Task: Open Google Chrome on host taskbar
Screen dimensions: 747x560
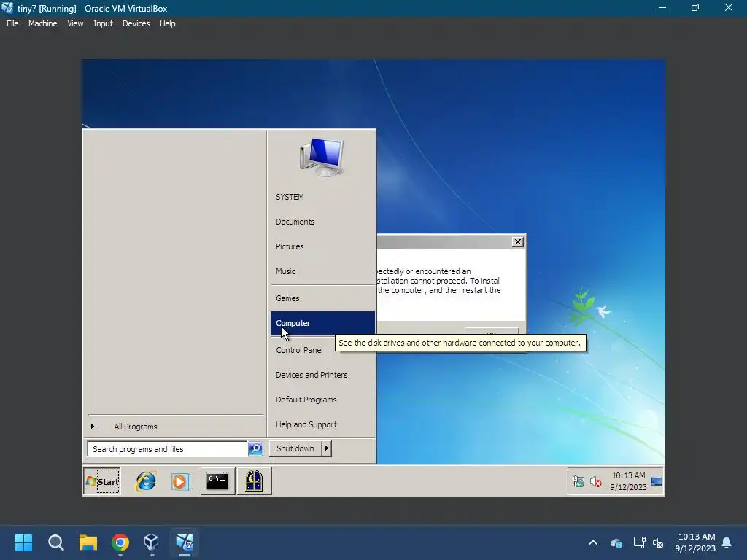Action: point(120,542)
